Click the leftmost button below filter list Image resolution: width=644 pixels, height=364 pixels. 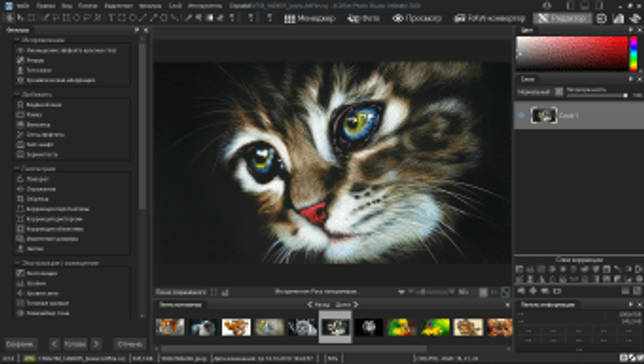pos(20,344)
